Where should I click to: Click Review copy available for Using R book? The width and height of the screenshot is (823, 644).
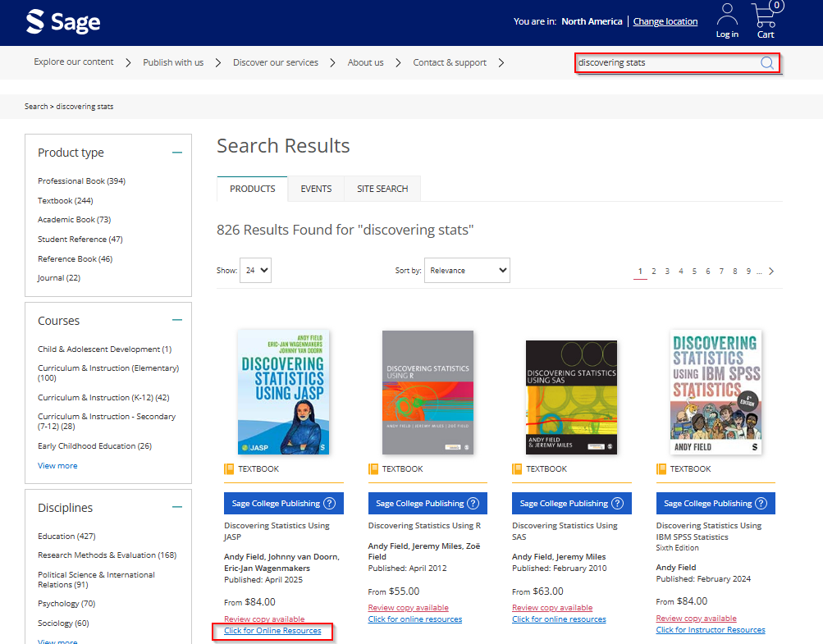[409, 608]
